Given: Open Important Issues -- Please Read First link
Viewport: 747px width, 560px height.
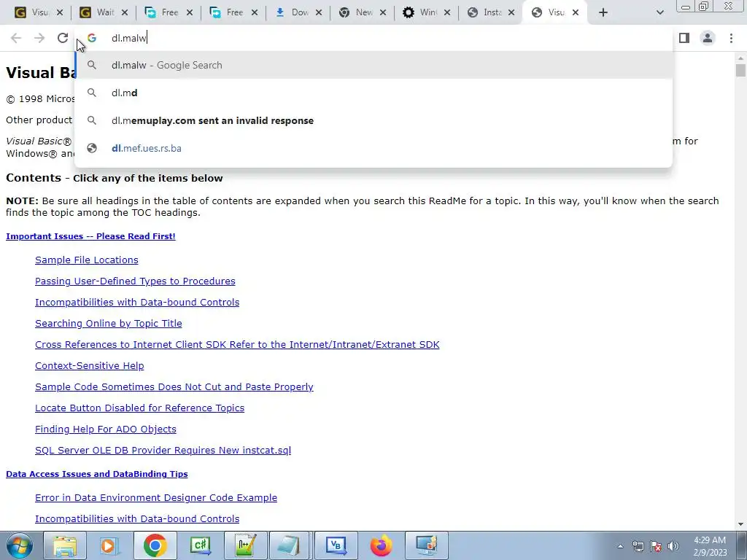Looking at the screenshot, I should (x=90, y=236).
